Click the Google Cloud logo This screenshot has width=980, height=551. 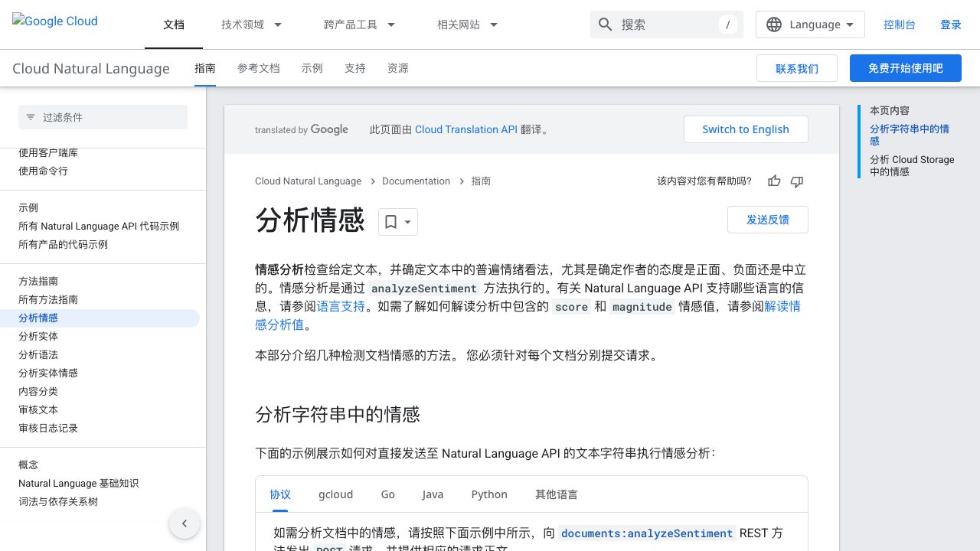[x=54, y=21]
